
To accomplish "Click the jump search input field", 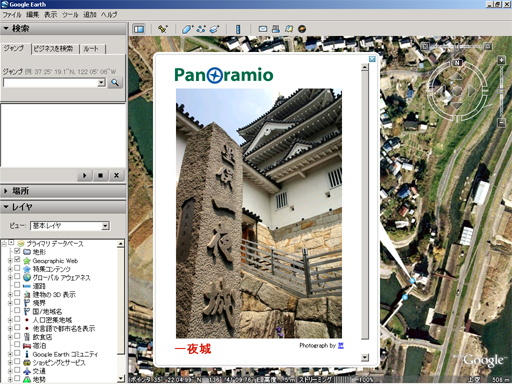I will 51,83.
